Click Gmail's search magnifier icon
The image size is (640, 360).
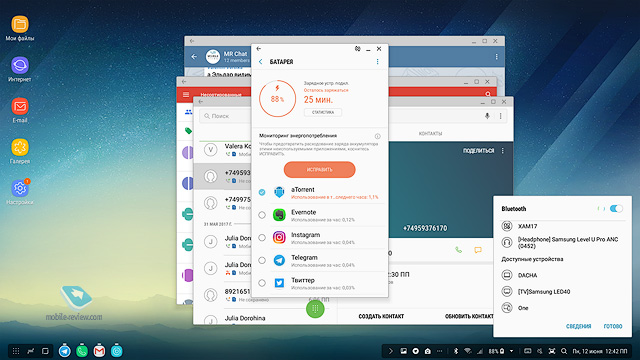pos(488,94)
